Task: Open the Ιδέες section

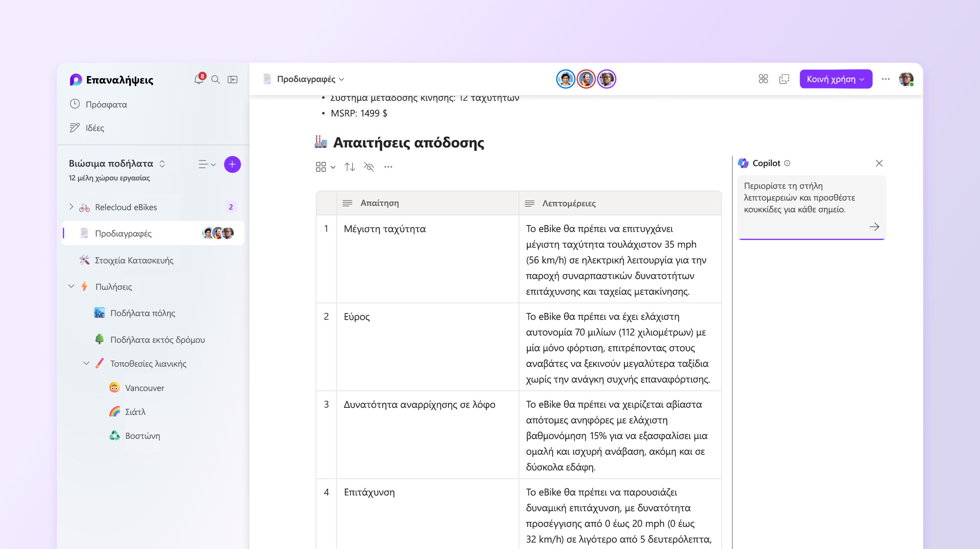Action: 87,128
